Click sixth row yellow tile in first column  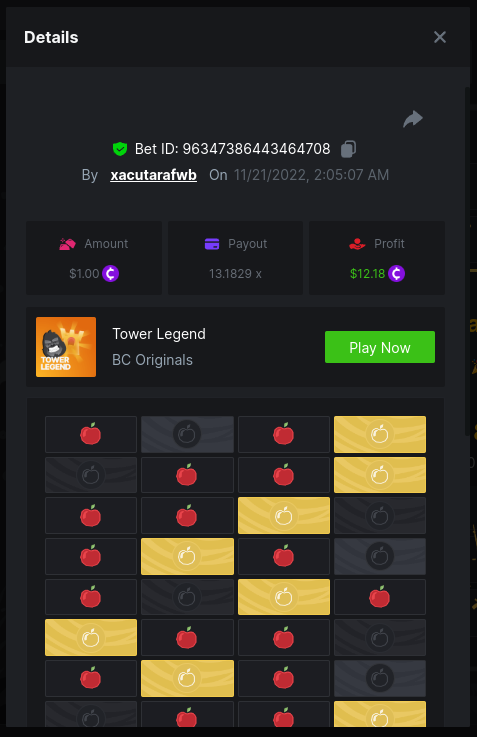click(91, 638)
